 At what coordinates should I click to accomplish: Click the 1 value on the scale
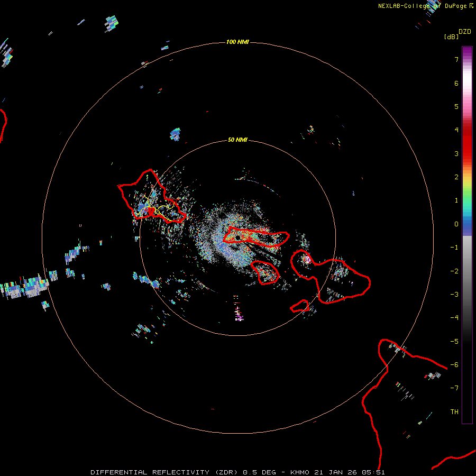click(x=456, y=200)
